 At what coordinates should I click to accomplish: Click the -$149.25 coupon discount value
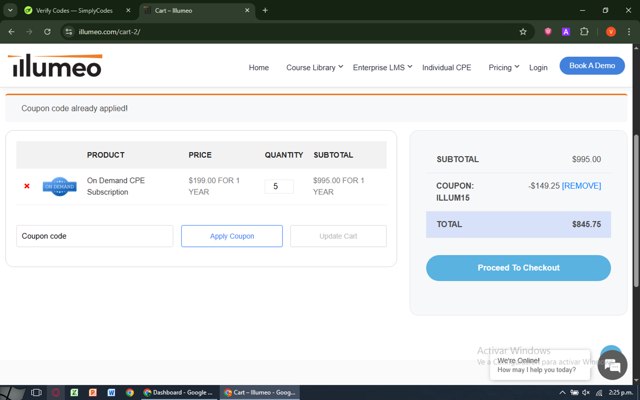click(544, 186)
